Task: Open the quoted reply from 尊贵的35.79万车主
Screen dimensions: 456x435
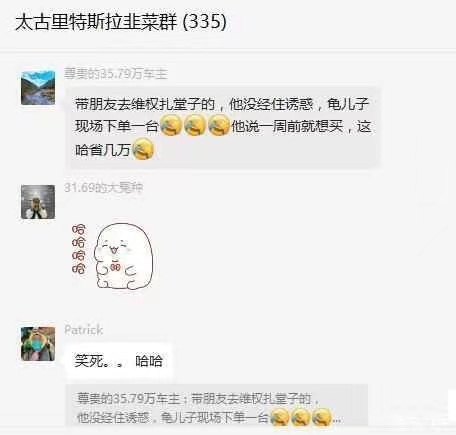Action: click(x=217, y=405)
